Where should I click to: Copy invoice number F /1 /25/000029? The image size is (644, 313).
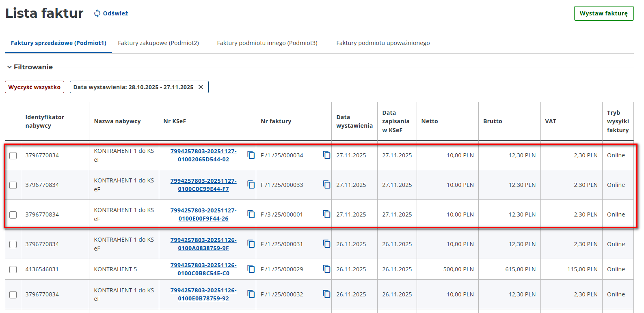[x=326, y=269]
